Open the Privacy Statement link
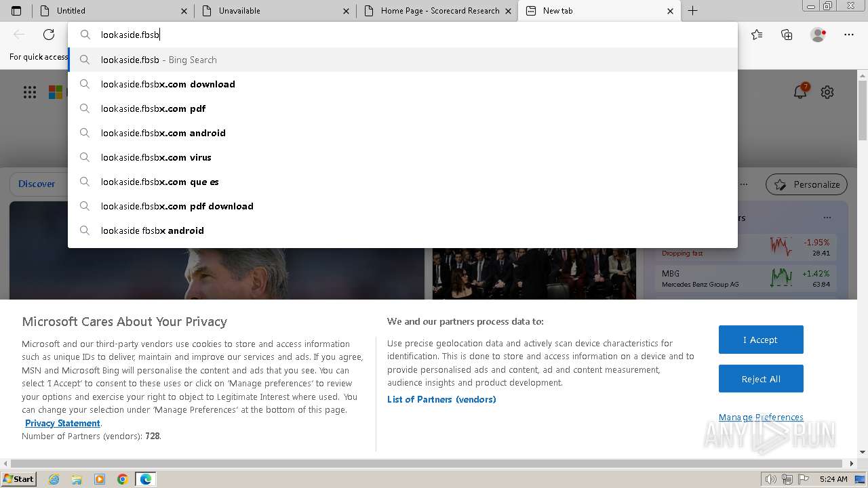The image size is (868, 488). (62, 423)
